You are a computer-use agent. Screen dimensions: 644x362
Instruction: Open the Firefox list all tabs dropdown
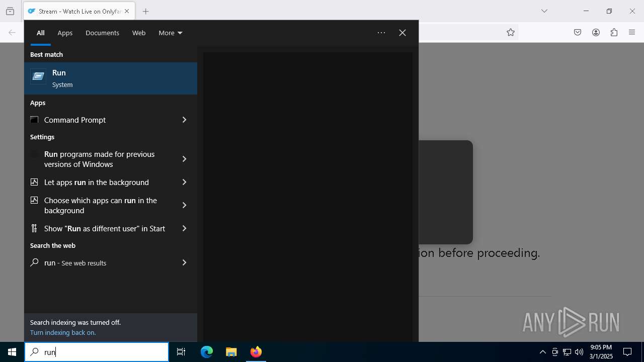tap(544, 11)
